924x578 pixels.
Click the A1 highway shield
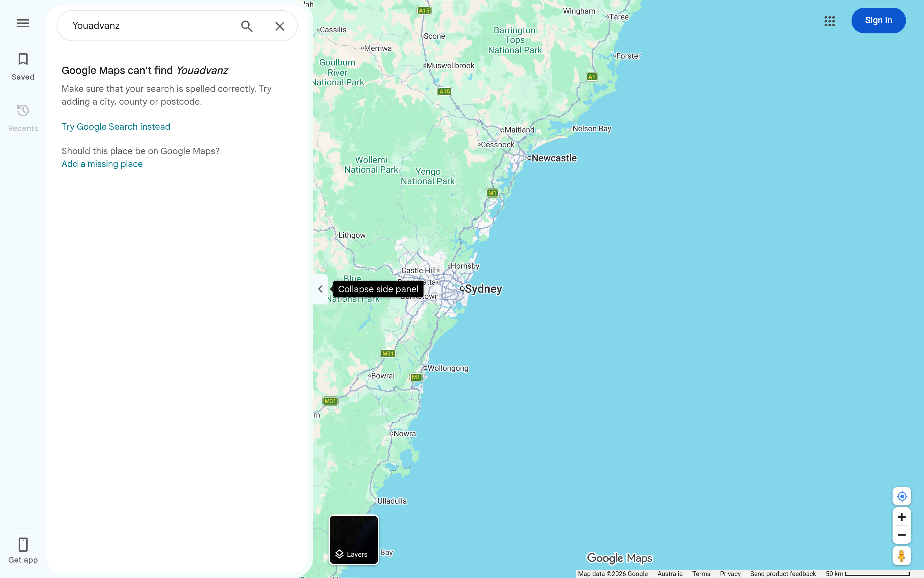point(592,77)
